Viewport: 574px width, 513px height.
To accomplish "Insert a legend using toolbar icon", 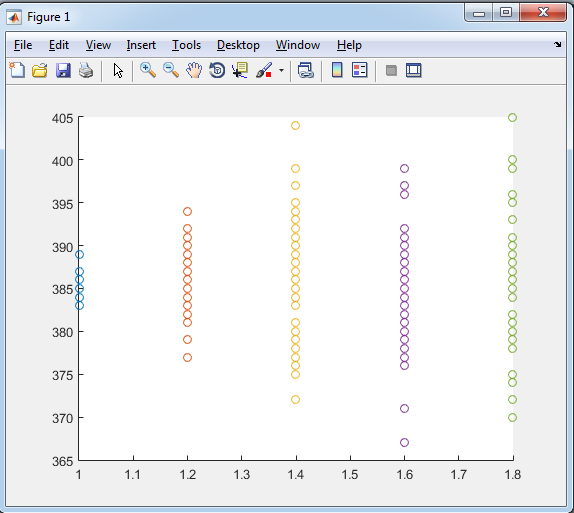I will (359, 70).
